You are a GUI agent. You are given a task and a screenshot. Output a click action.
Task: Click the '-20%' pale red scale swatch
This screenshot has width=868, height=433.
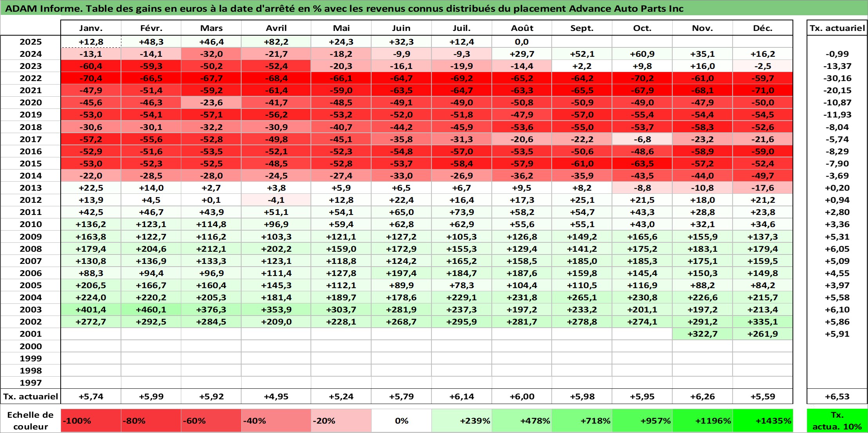[x=341, y=420]
